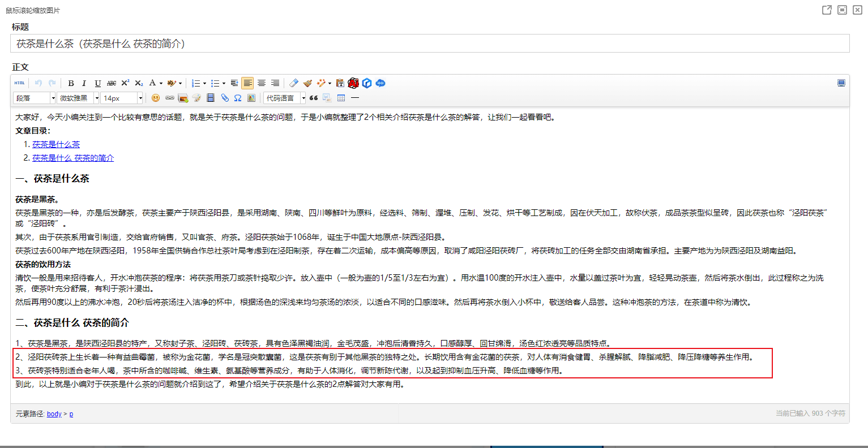Center align the text
868x448 pixels.
pos(261,83)
